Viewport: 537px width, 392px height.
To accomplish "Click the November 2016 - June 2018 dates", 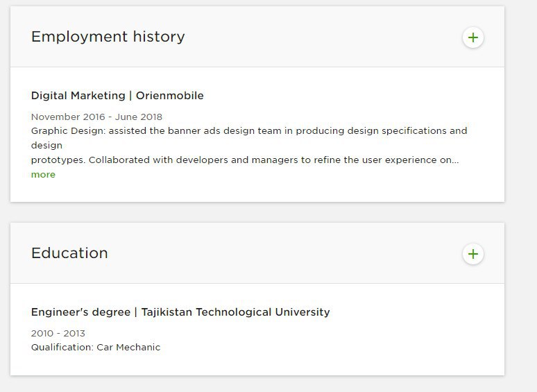I will point(96,117).
